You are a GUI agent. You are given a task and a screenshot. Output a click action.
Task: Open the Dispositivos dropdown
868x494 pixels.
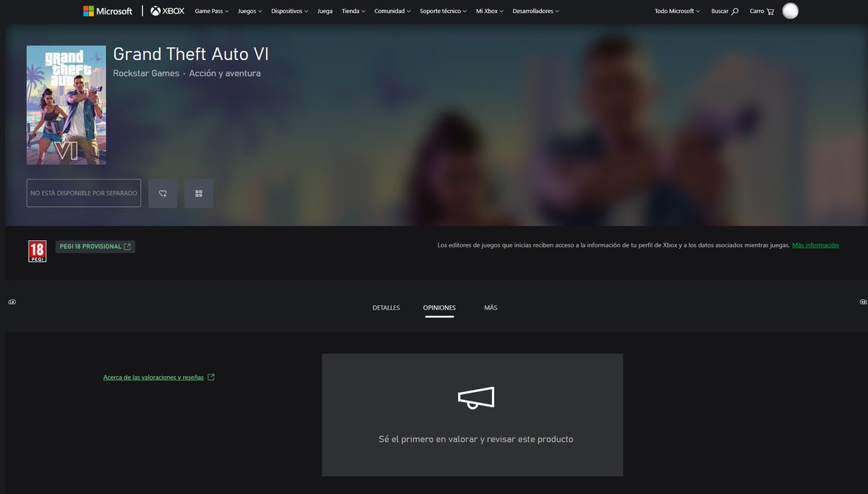tap(290, 12)
